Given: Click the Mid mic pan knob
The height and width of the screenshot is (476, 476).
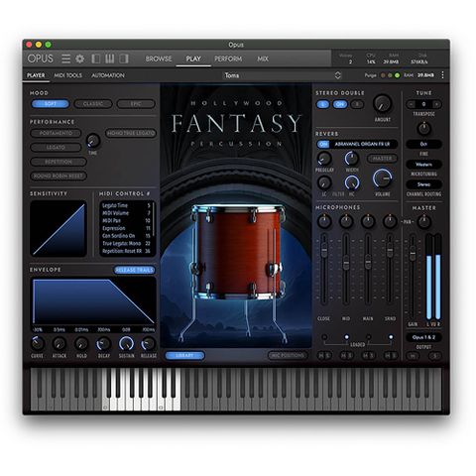Looking at the screenshot, I should point(346,221).
